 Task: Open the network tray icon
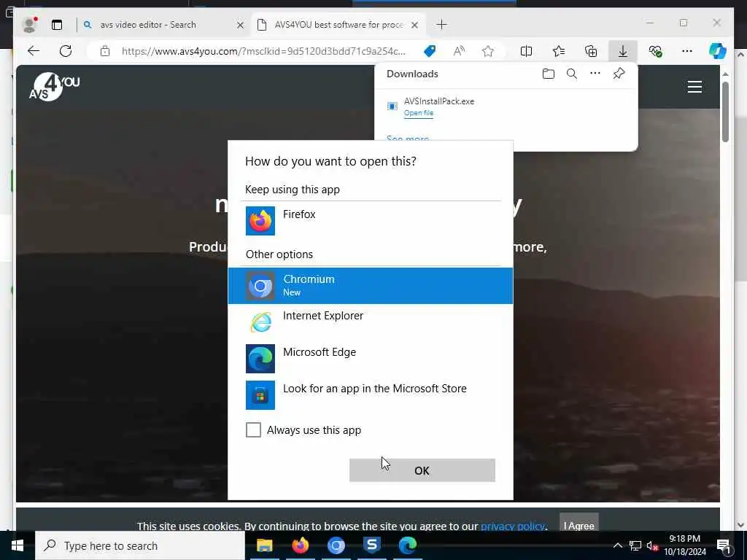click(635, 545)
